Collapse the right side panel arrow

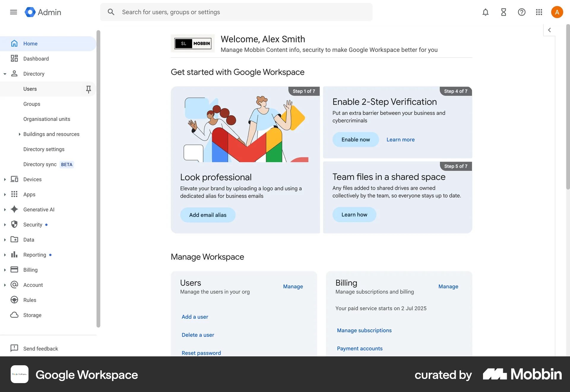point(550,30)
